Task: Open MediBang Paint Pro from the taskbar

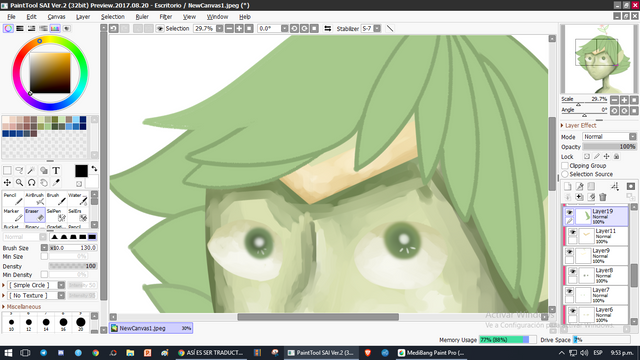Action: [x=432, y=353]
